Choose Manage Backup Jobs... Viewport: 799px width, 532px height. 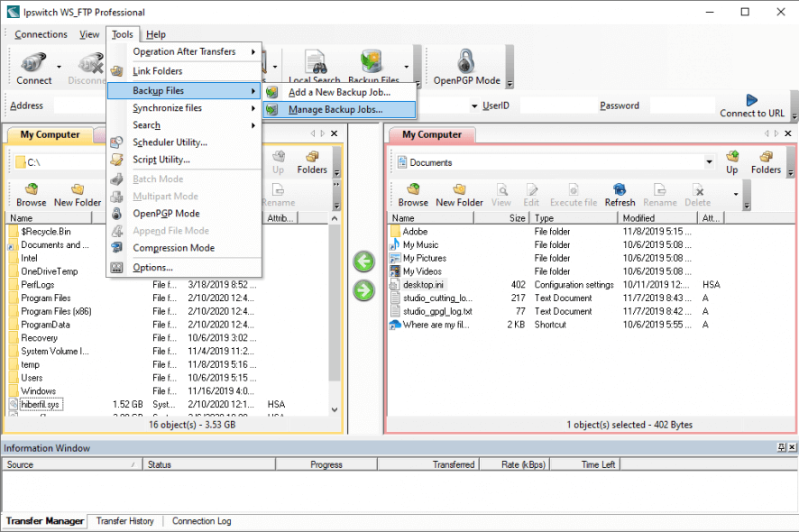point(339,110)
